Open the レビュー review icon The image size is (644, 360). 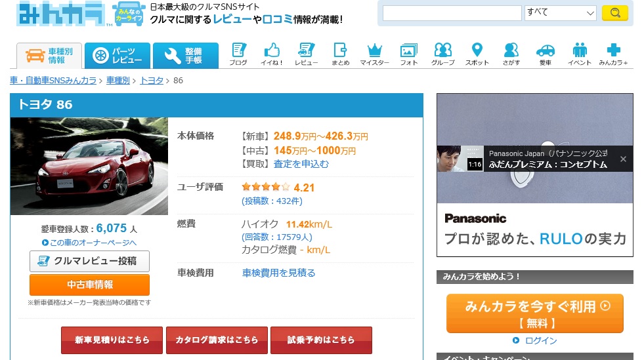pos(306,54)
